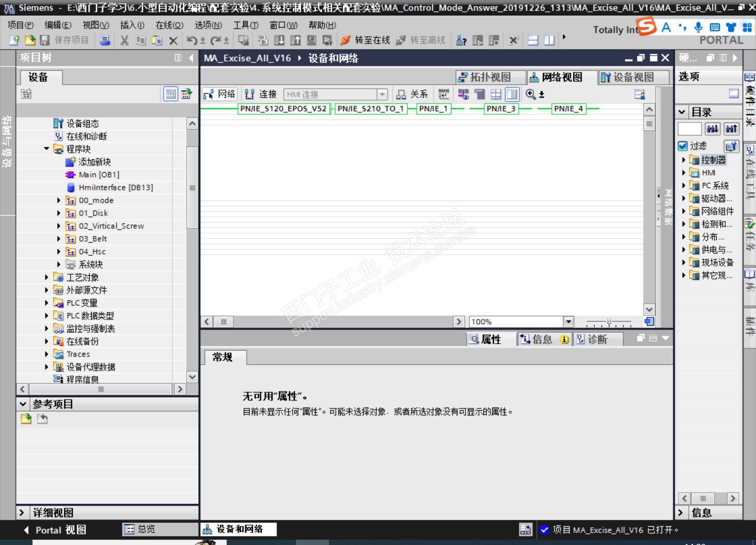Image resolution: width=756 pixels, height=545 pixels.
Task: Toggle the 网络 networking mode button
Action: pos(220,94)
